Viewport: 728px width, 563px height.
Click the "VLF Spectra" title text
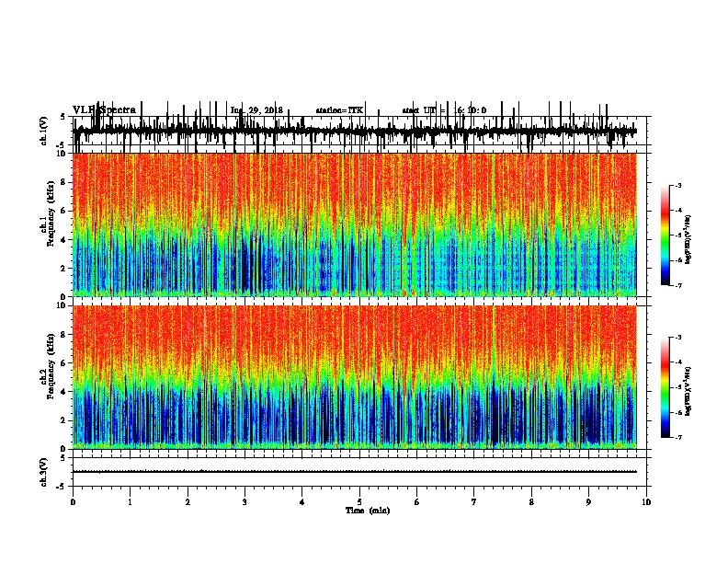[x=104, y=109]
